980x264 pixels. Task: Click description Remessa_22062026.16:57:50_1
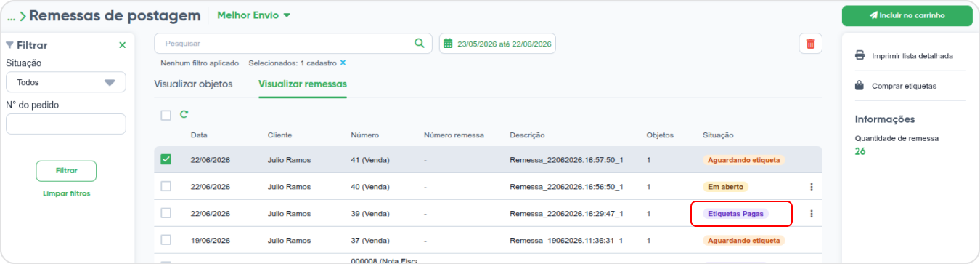(566, 160)
